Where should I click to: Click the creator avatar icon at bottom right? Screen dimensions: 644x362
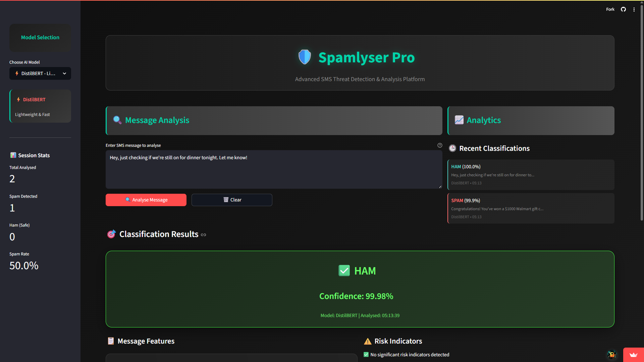612,355
